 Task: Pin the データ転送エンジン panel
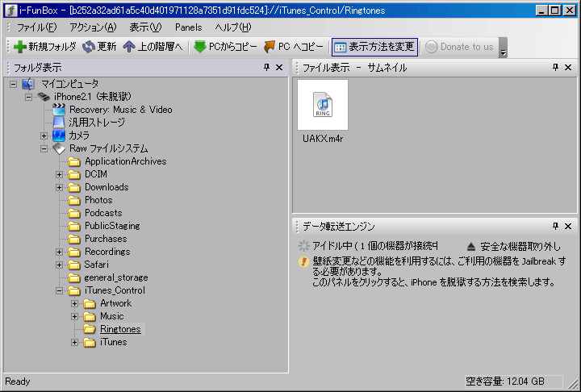click(555, 226)
